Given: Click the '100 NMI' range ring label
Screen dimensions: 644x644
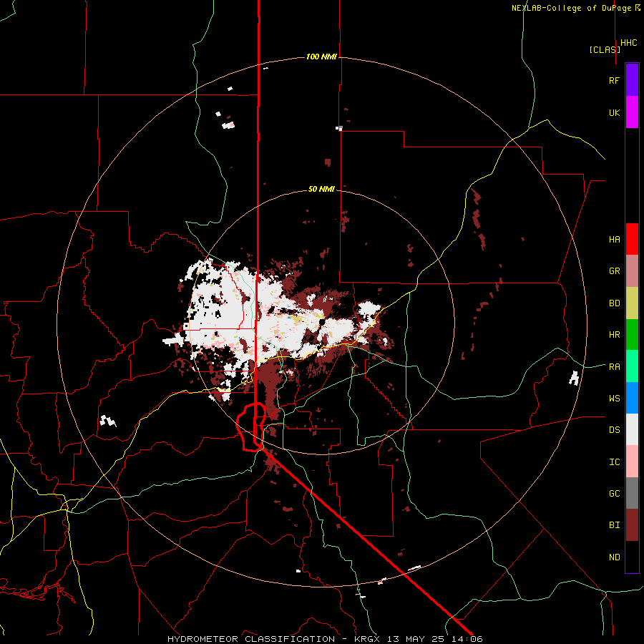Looking at the screenshot, I should (x=321, y=57).
